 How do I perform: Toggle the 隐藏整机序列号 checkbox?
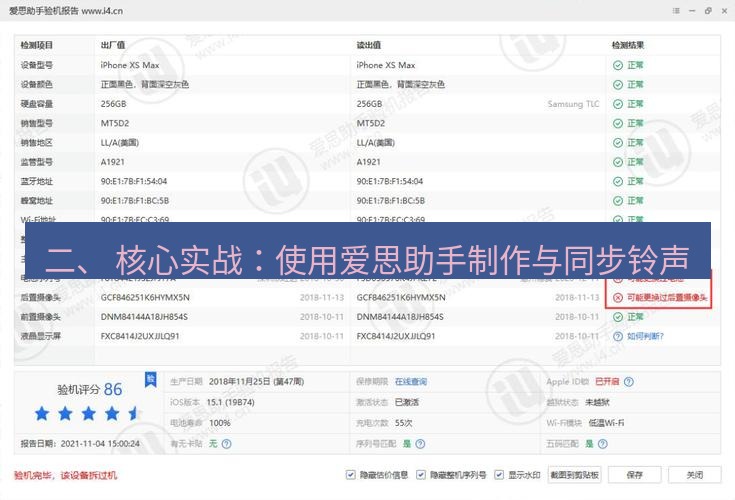point(420,475)
